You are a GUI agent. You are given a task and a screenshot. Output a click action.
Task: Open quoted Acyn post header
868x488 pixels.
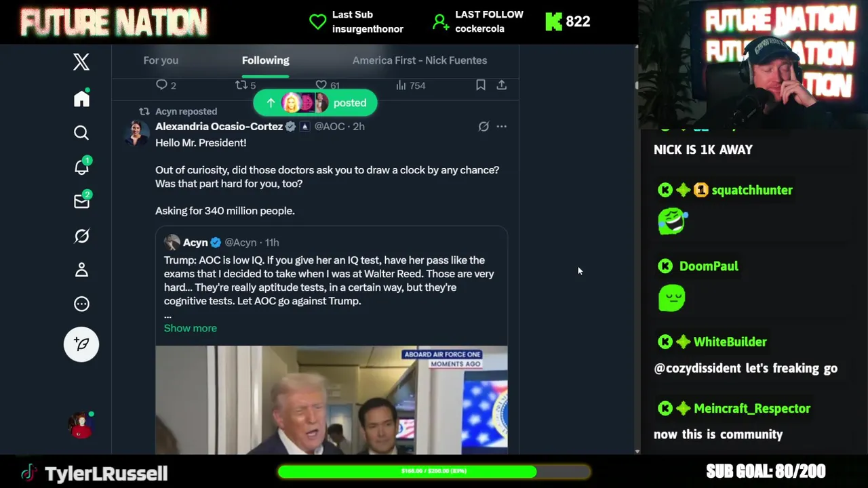click(222, 242)
